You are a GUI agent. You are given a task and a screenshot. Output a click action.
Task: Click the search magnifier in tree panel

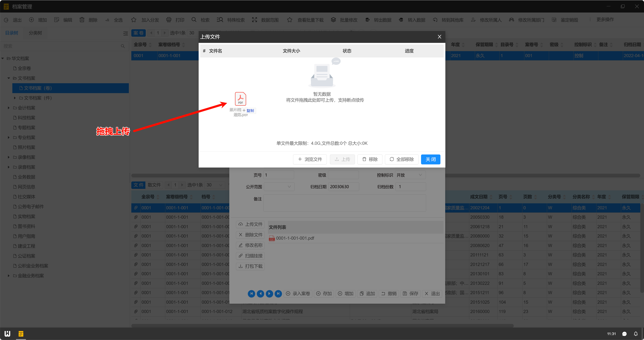(x=123, y=46)
